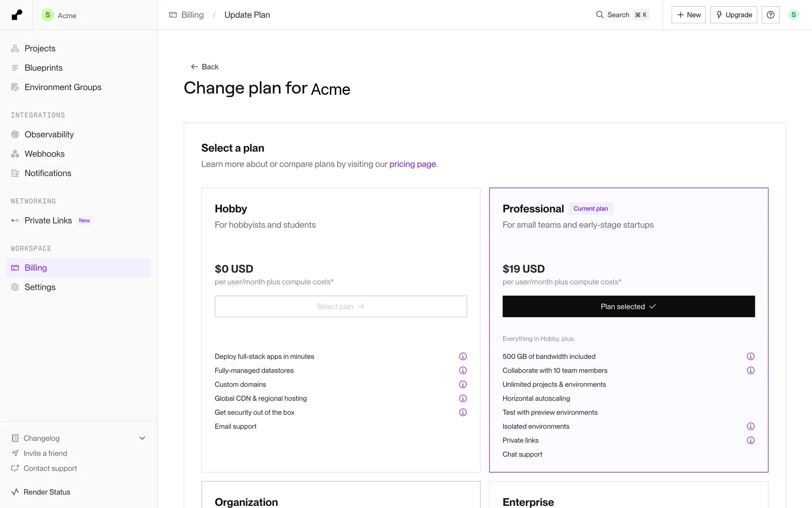Click the Private Links sidebar icon
This screenshot has height=508, width=812.
point(15,221)
